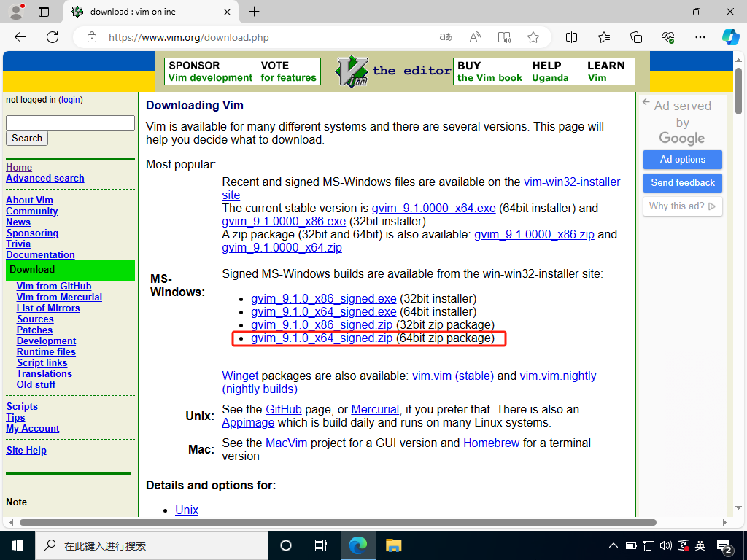Image resolution: width=747 pixels, height=560 pixels.
Task: Select the 'download : vim online' tab
Action: click(150, 12)
